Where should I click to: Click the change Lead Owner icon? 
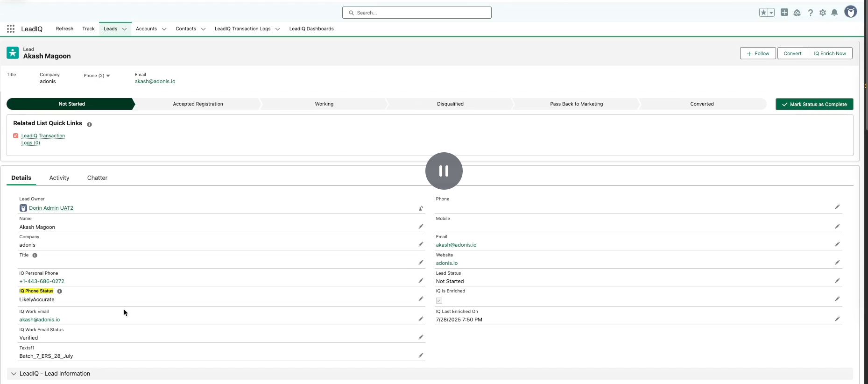421,208
